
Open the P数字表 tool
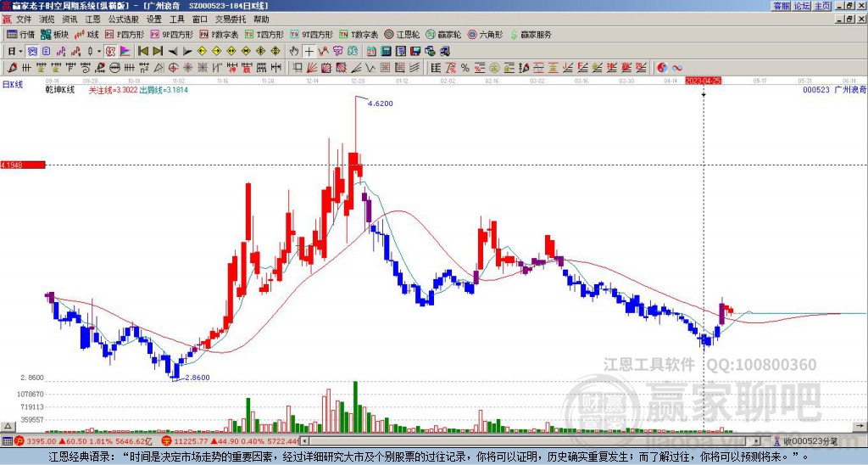pos(220,34)
